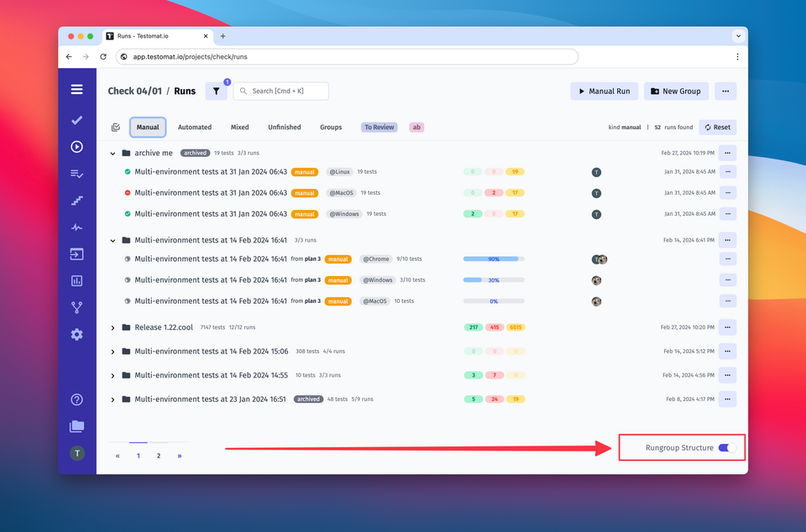806x532 pixels.
Task: Click the browser address bar URL
Action: [347, 56]
